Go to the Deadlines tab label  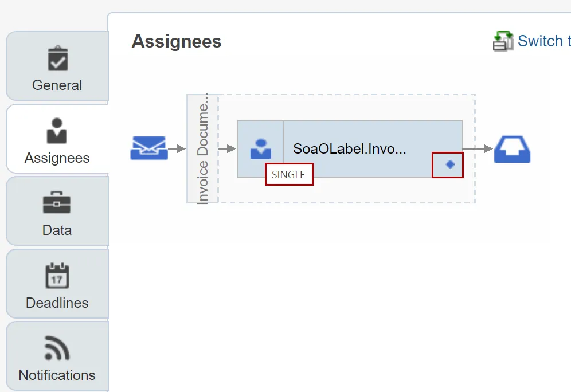coord(57,303)
